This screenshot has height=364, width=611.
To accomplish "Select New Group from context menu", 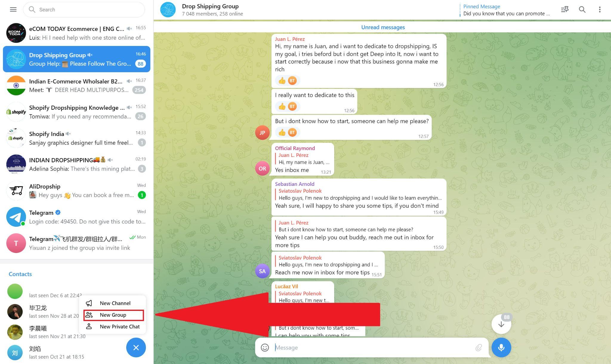I will [113, 314].
